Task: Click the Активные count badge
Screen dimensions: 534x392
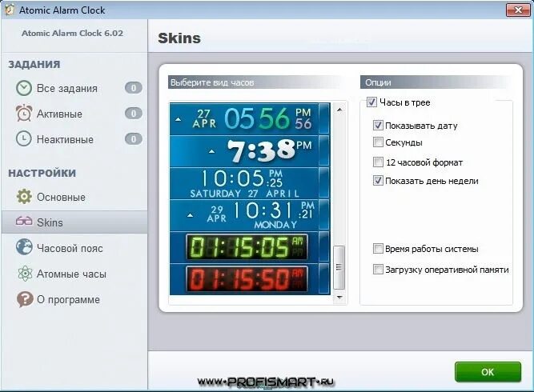Action: coord(134,114)
